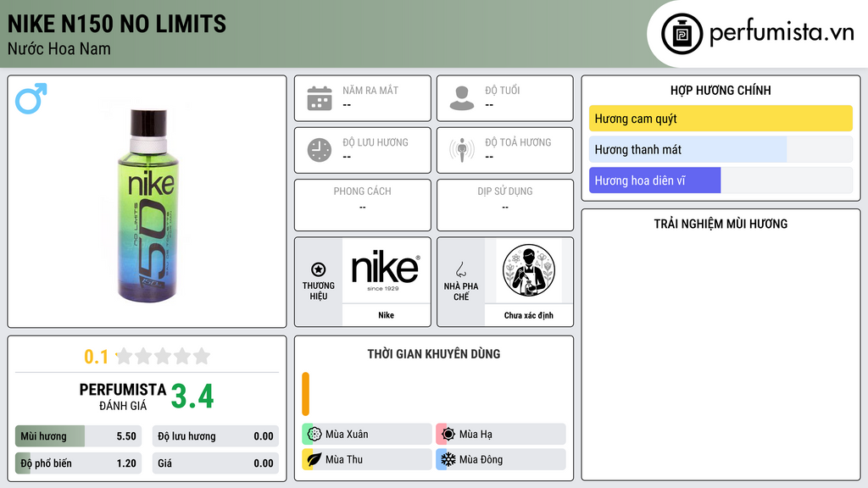The image size is (868, 488).
Task: Open the Nike brand name link
Action: (386, 315)
